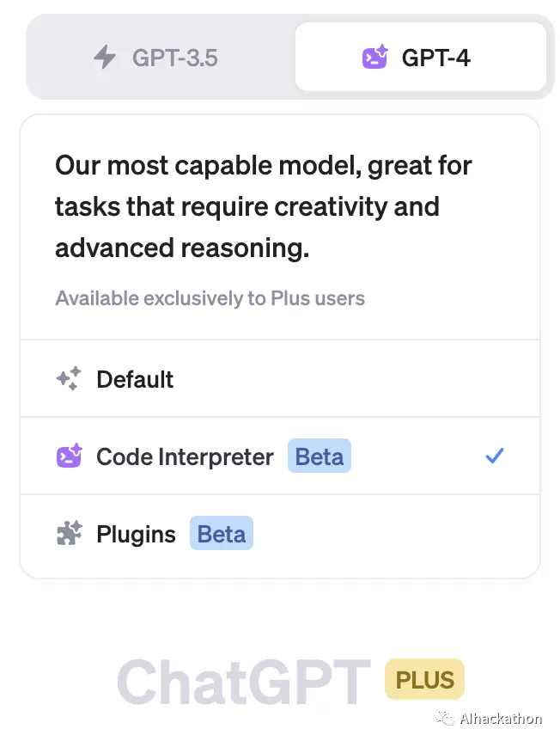
Task: Click the sparkles icon next to Default
Action: 69,379
